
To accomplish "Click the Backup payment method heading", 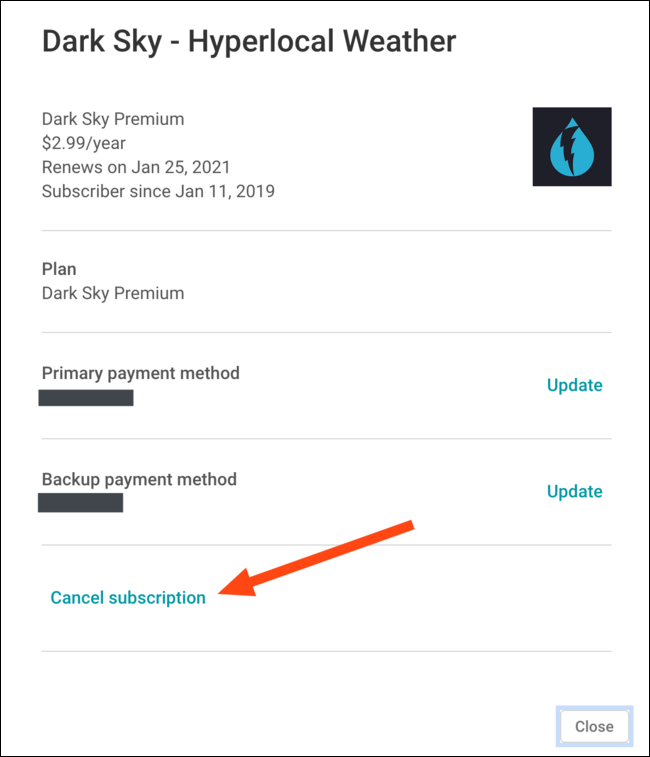I will pos(139,479).
